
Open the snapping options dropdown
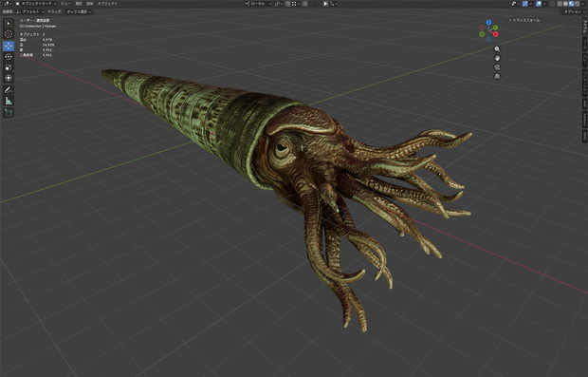pos(296,4)
